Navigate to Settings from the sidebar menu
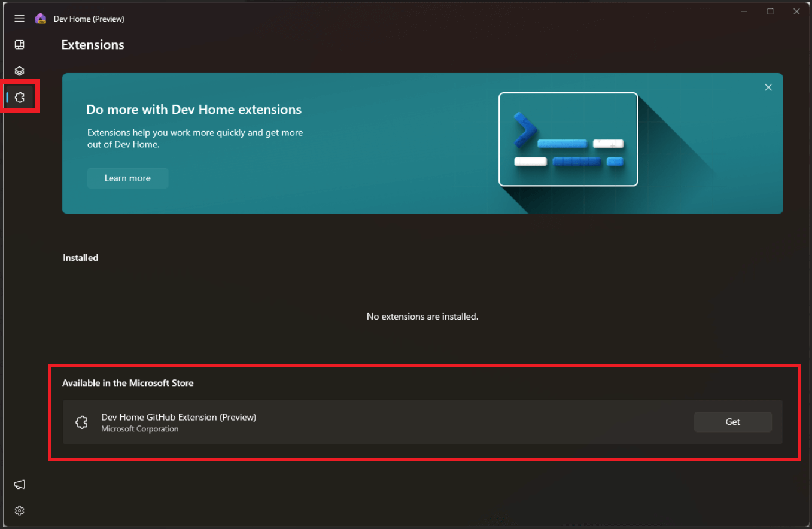812x529 pixels. point(19,510)
